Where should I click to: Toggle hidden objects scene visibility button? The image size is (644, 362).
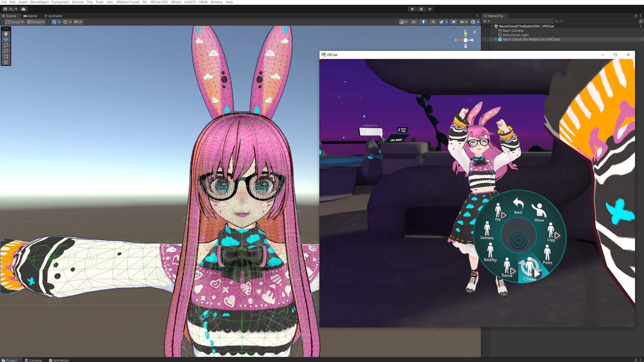pos(454,22)
